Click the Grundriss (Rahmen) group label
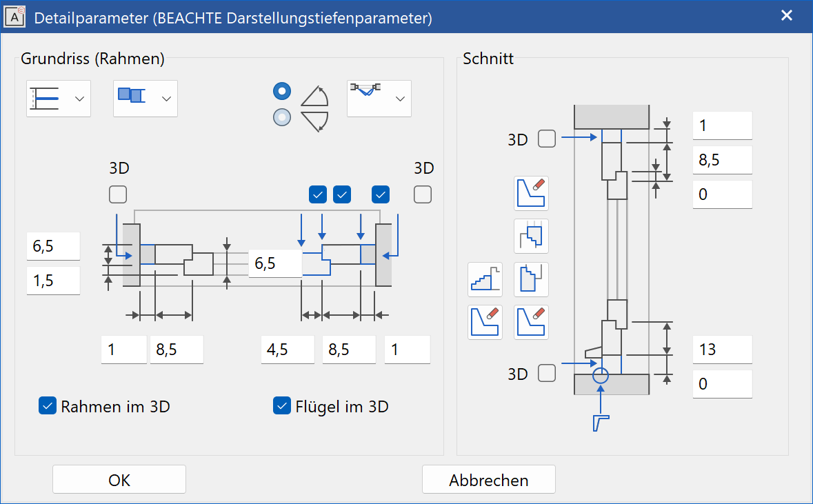813x504 pixels. [93, 59]
